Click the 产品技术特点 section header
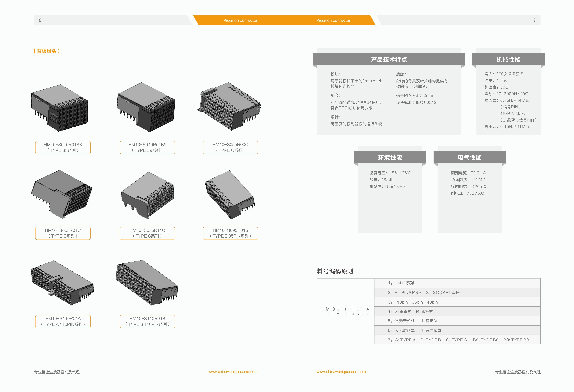 click(389, 60)
